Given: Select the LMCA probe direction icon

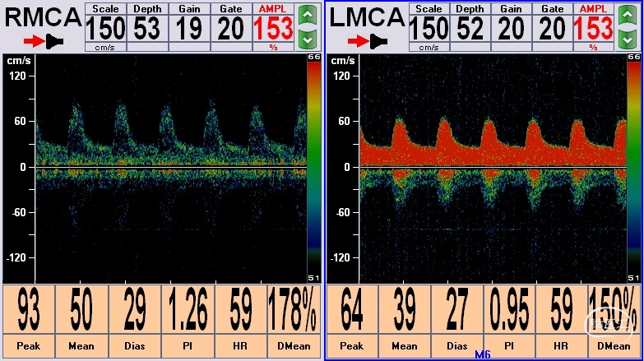Looking at the screenshot, I should point(368,41).
